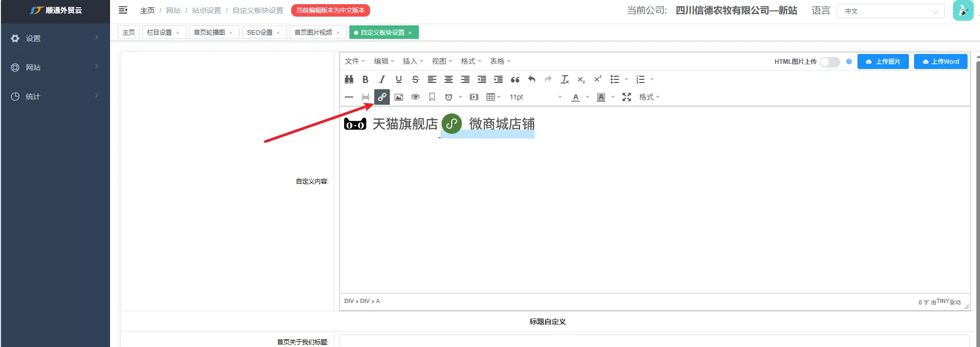This screenshot has width=980, height=347.
Task: Open the text color picker arrow
Action: [588, 97]
